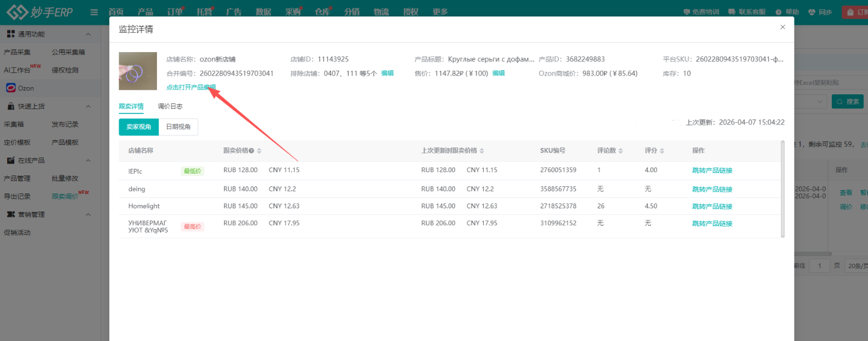Sort by 评分 column
This screenshot has width=868, height=341.
(662, 151)
